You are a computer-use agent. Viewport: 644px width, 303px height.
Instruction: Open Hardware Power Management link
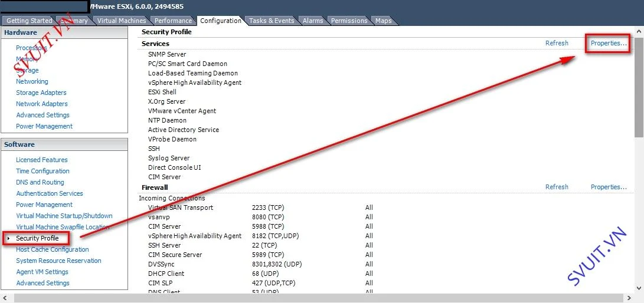coord(44,126)
